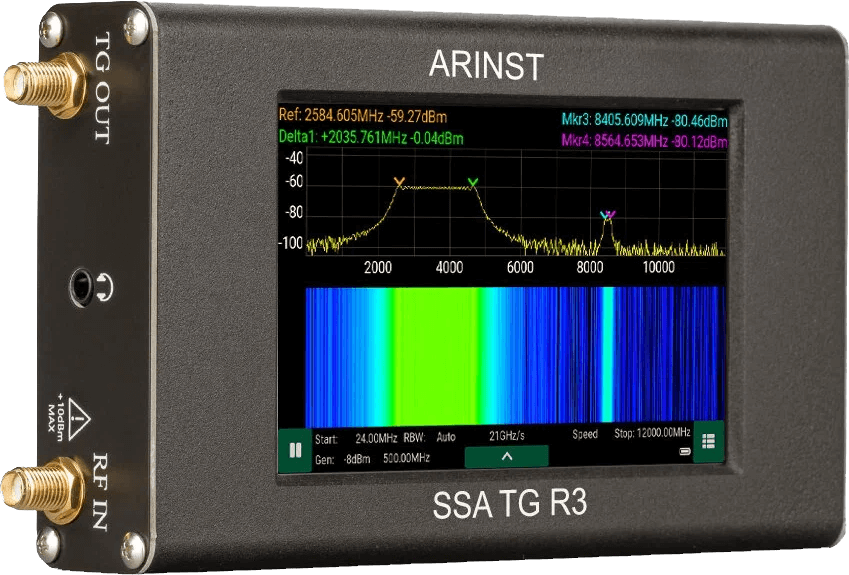Select the orange Ref marker on the trace
The image size is (849, 575).
tap(399, 181)
